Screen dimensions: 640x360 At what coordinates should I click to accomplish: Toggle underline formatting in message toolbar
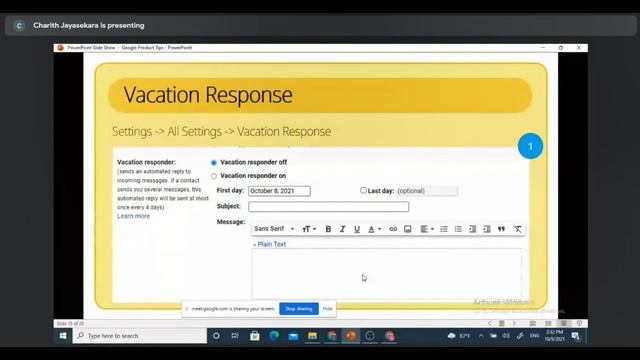pos(357,229)
